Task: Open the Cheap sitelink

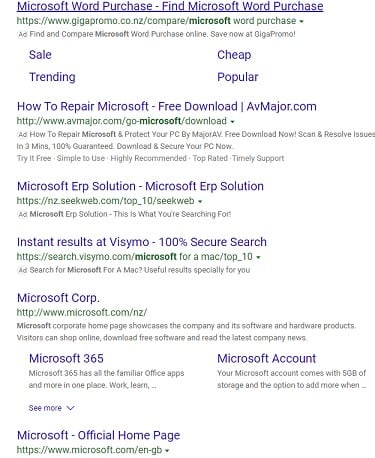Action: [234, 55]
